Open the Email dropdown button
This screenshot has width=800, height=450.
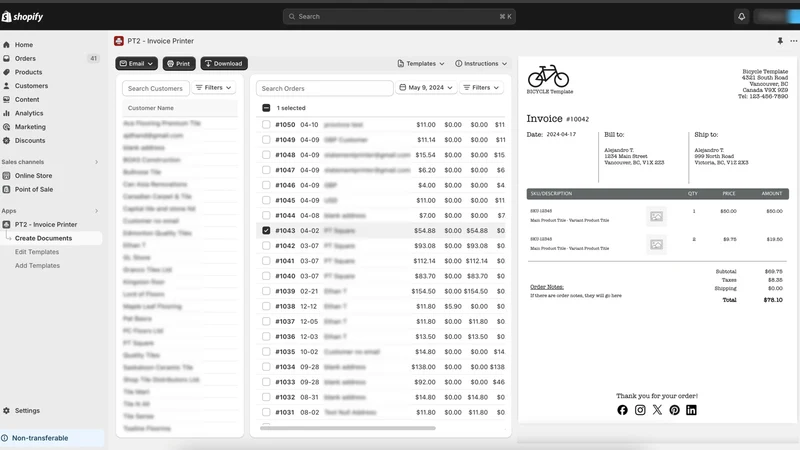[136, 63]
